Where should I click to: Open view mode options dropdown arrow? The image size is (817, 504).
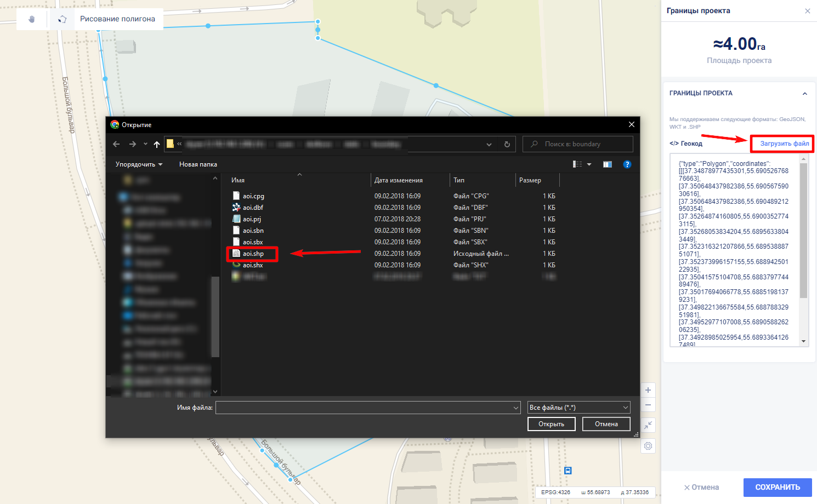click(589, 164)
